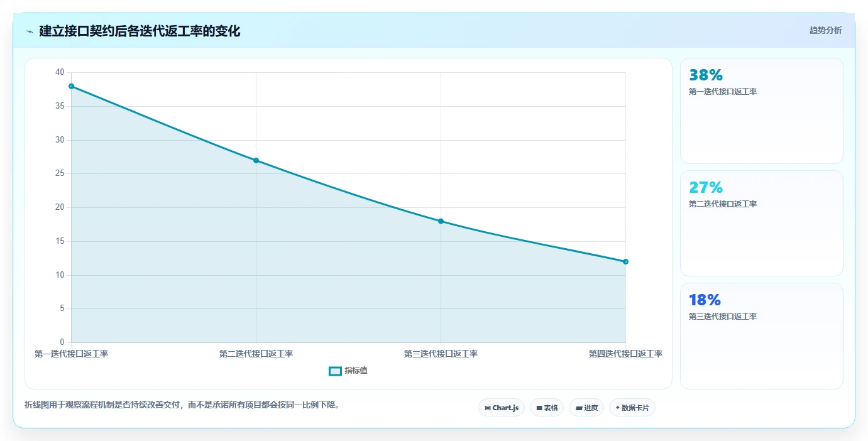The image size is (868, 441).
Task: Click the 27% stat card value
Action: click(706, 188)
